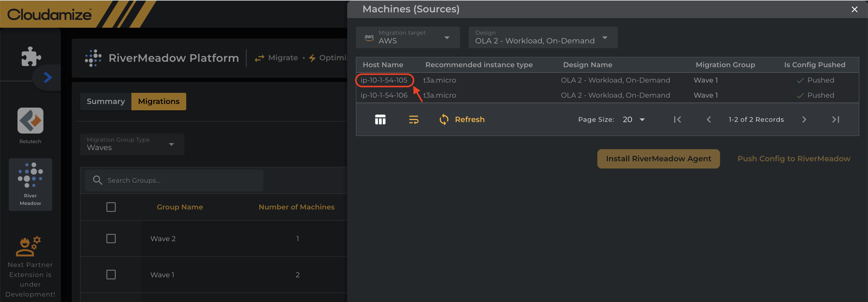The height and width of the screenshot is (302, 868).
Task: Switch to the Migrations tab
Action: coord(159,102)
